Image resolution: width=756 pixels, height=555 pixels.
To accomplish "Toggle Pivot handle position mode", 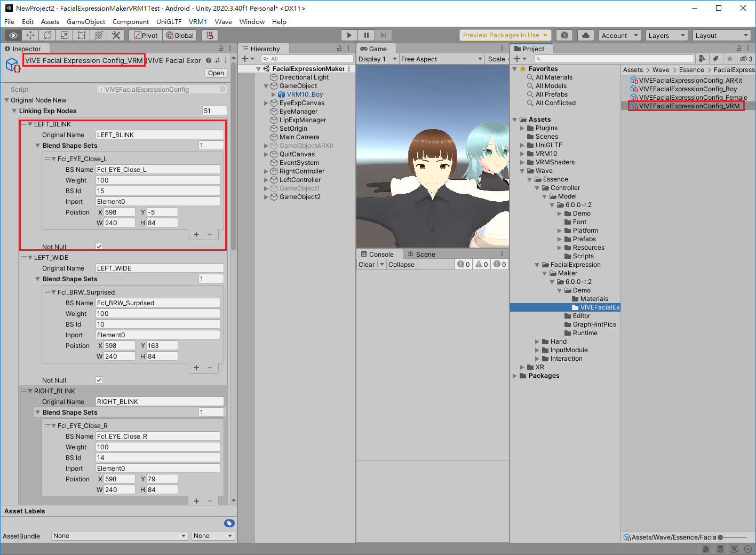I will coord(146,35).
